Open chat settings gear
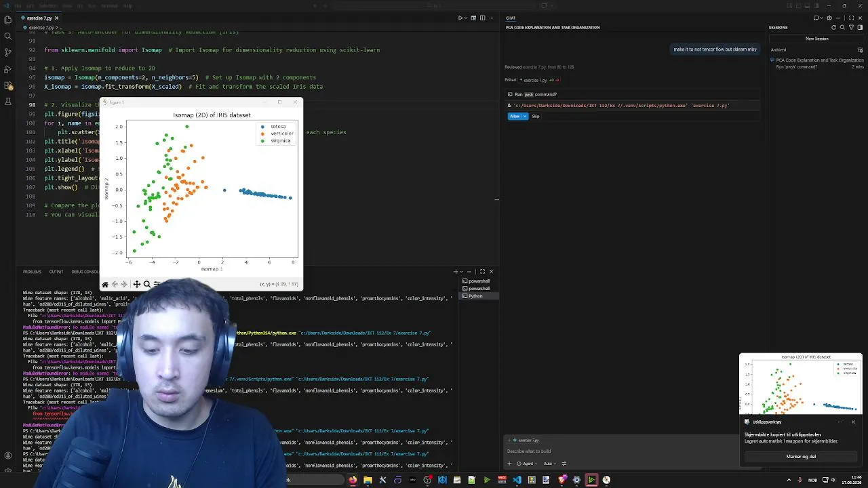This screenshot has height=488, width=868. pyautogui.click(x=829, y=18)
